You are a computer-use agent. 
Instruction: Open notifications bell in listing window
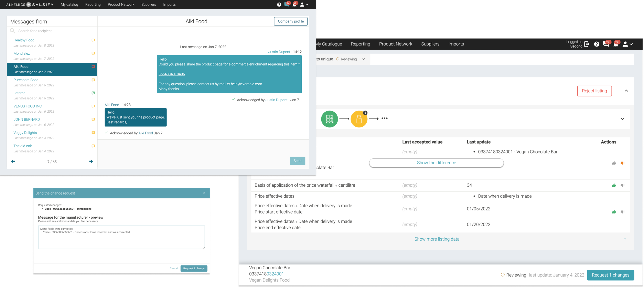[615, 44]
